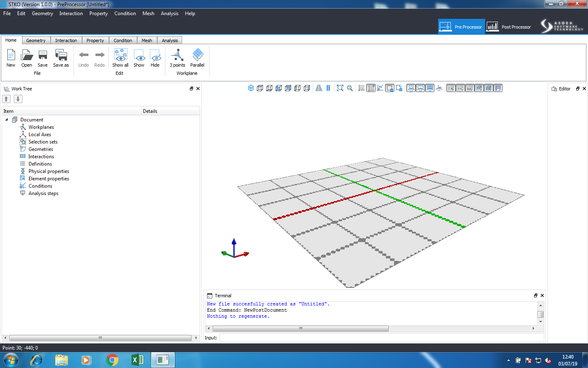The image size is (588, 368).
Task: Toggle the first selection filter button in the viewport toolbar
Action: [x=451, y=88]
